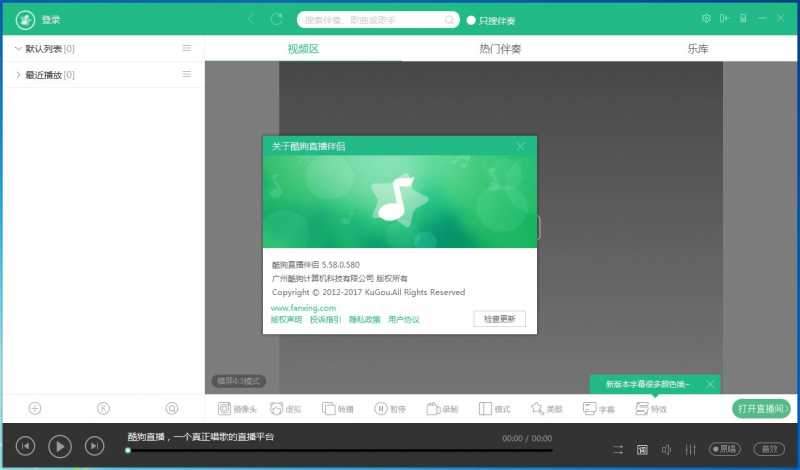Toggle the play order loop icon

click(x=618, y=450)
